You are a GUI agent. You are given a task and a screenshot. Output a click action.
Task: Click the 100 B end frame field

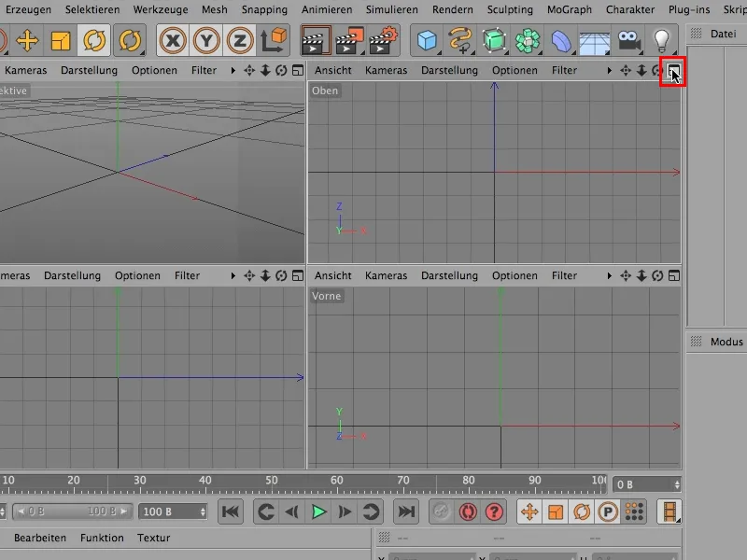(x=173, y=511)
